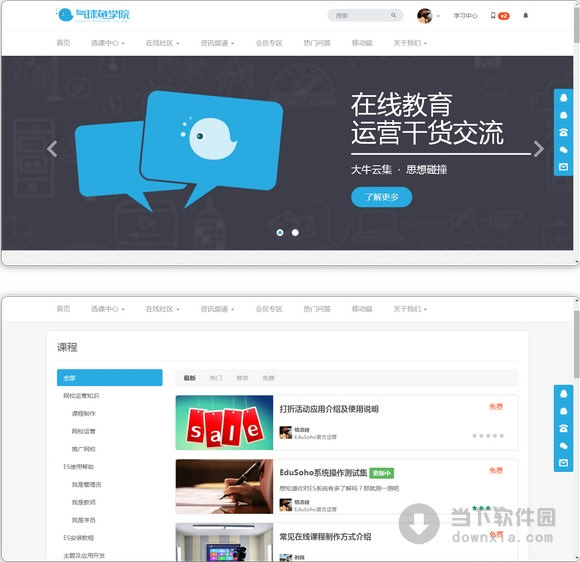The height and width of the screenshot is (562, 580).
Task: Click the second sidebar icon in lower window
Action: [x=563, y=411]
